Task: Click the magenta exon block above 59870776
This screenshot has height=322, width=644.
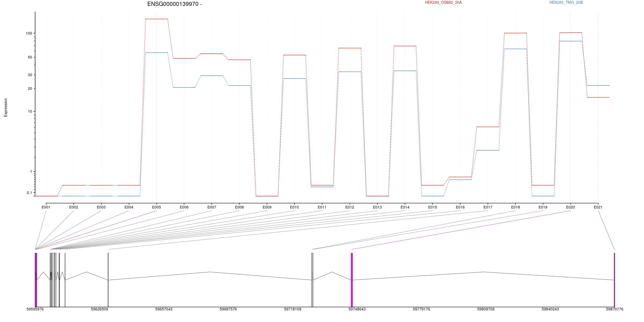Action: click(614, 280)
